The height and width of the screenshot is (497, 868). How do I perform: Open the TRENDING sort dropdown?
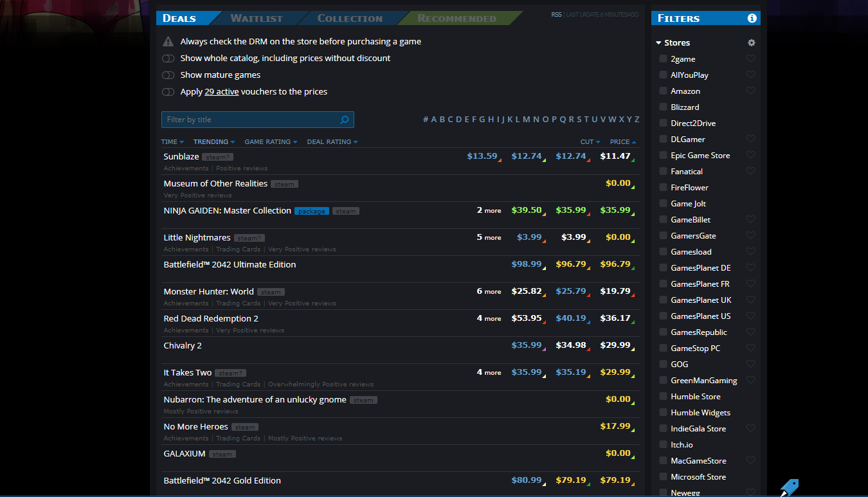pos(214,141)
